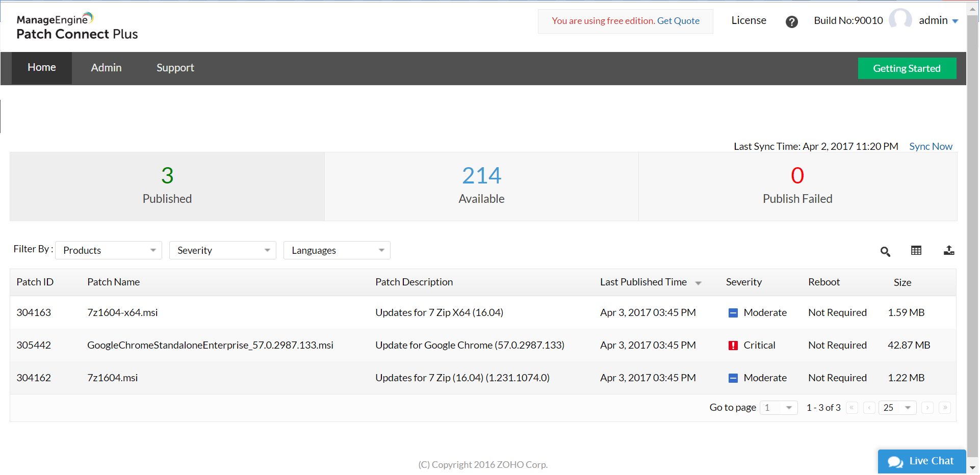The width and height of the screenshot is (980, 475).
Task: Click the Patch Description column header
Action: 415,283
